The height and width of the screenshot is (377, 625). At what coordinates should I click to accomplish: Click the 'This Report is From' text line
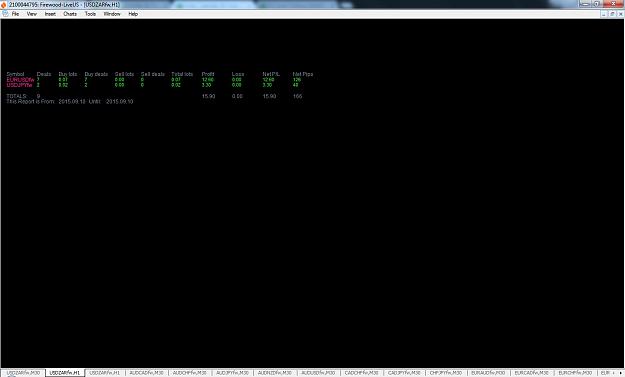70,102
